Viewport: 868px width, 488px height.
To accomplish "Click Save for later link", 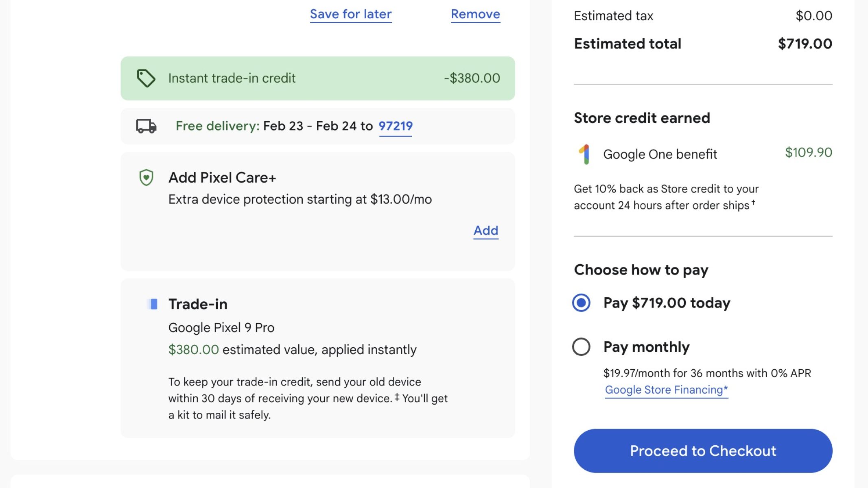I will (x=351, y=14).
